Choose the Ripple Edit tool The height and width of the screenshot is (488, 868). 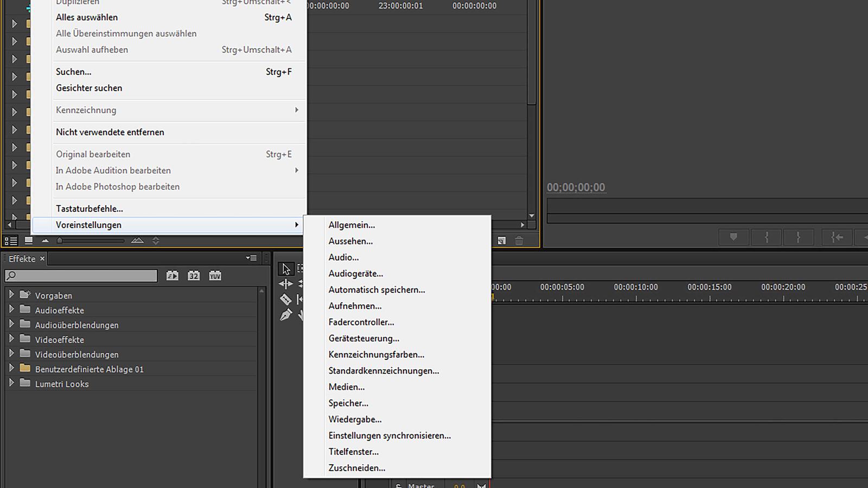point(286,284)
